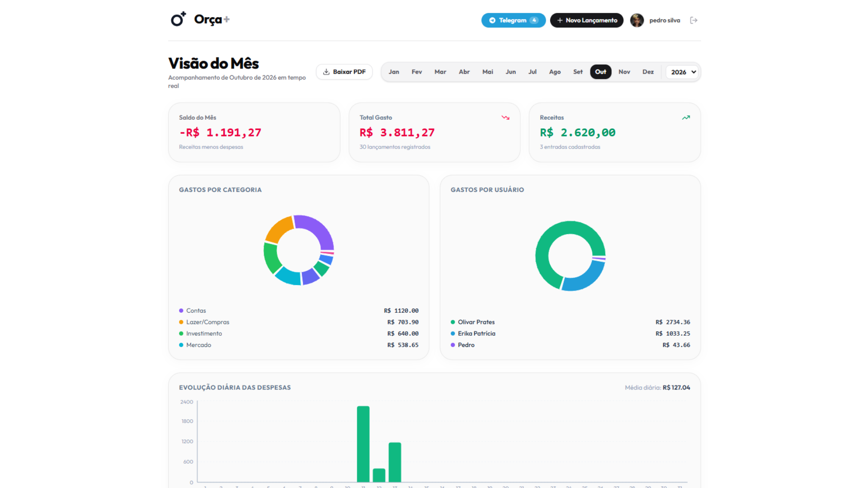This screenshot has height=488, width=868.
Task: Open the 2026 year dropdown
Action: coord(683,72)
